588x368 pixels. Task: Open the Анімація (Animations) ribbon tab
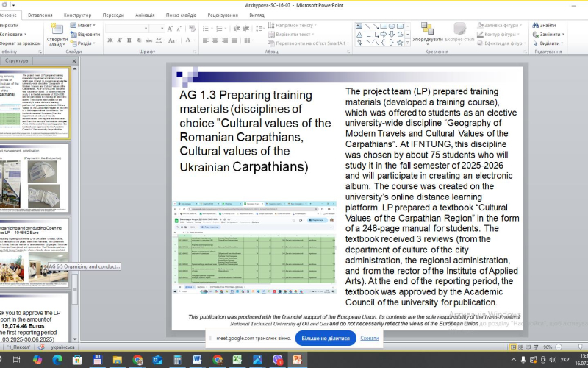[x=145, y=15]
